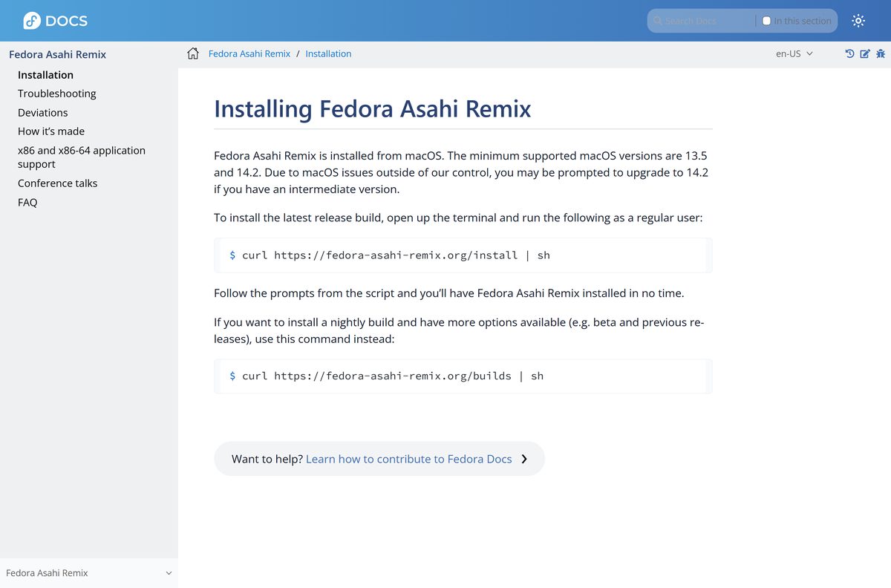
Task: Click the Fedora Docs logo
Action: pyautogui.click(x=55, y=21)
